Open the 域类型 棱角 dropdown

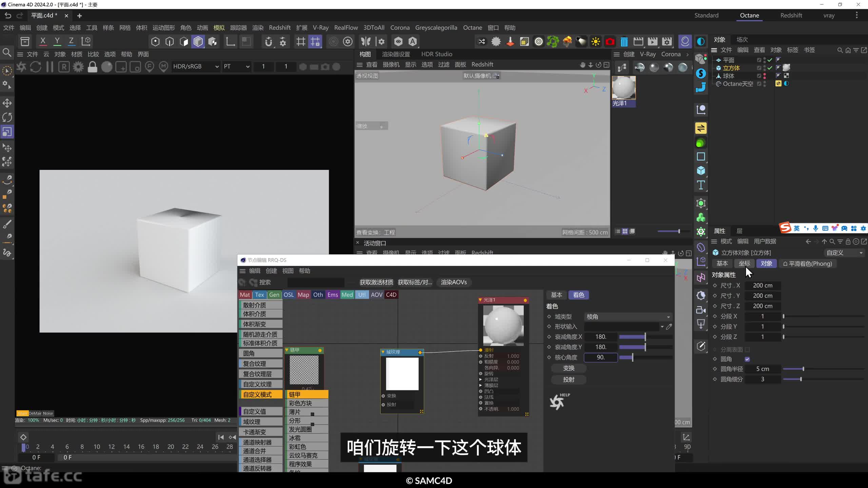628,317
